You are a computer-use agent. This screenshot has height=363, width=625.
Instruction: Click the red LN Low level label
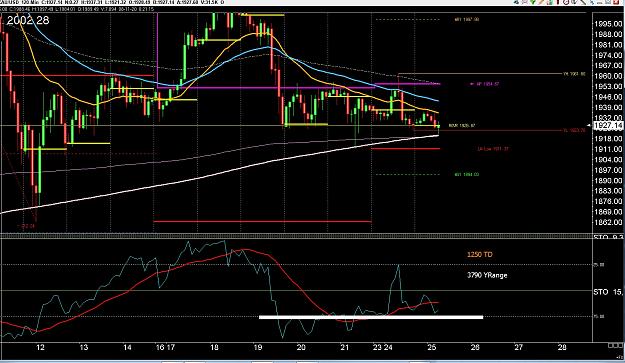493,149
